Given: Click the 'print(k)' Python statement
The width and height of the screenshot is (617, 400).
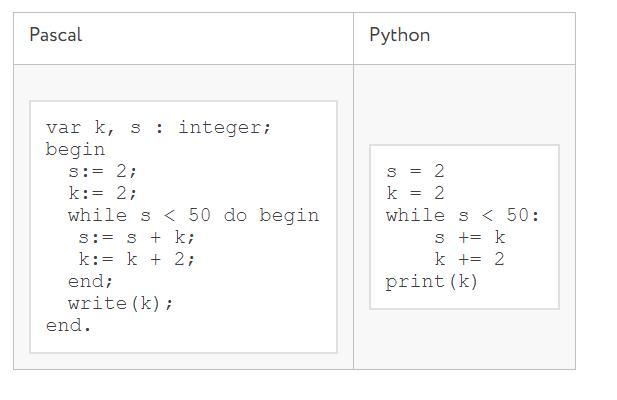Looking at the screenshot, I should pyautogui.click(x=432, y=282).
